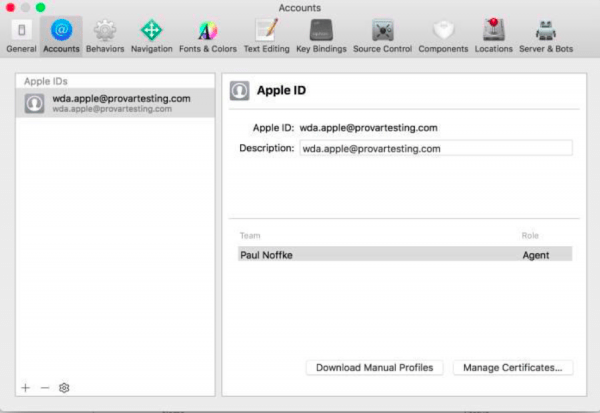Open Server & Bots preferences

tap(545, 35)
